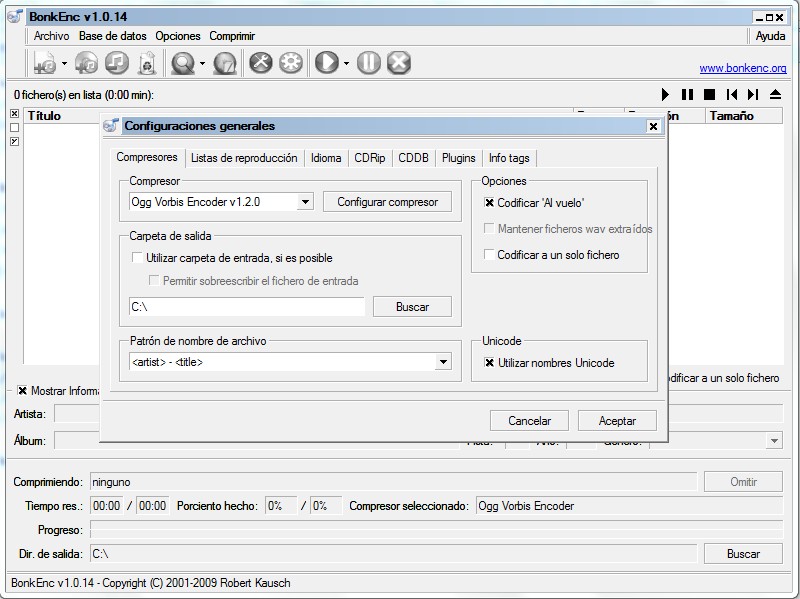The image size is (800, 599).
Task: Switch to the Plugins tab
Action: 459,158
